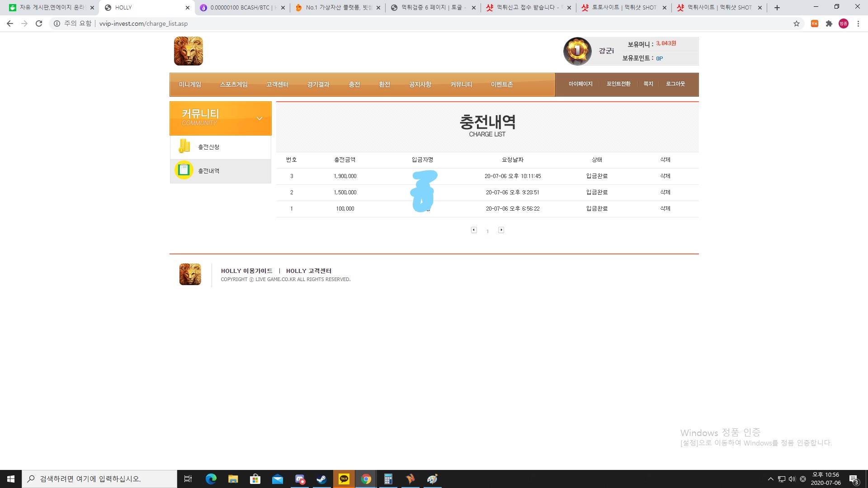Viewport: 868px width, 488px height.
Task: Switch to 토토사이트 먹튀샷 tab
Action: pos(624,8)
